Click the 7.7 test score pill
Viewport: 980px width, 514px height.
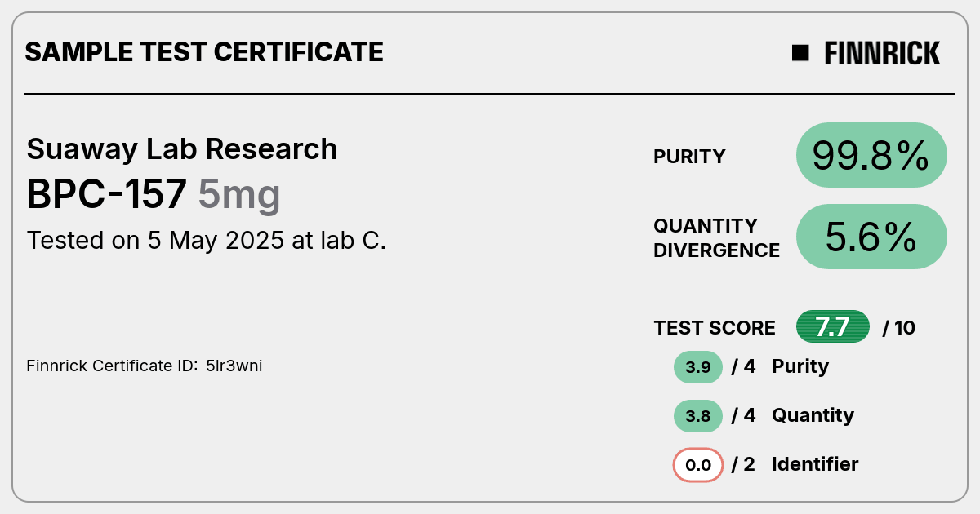coord(833,327)
